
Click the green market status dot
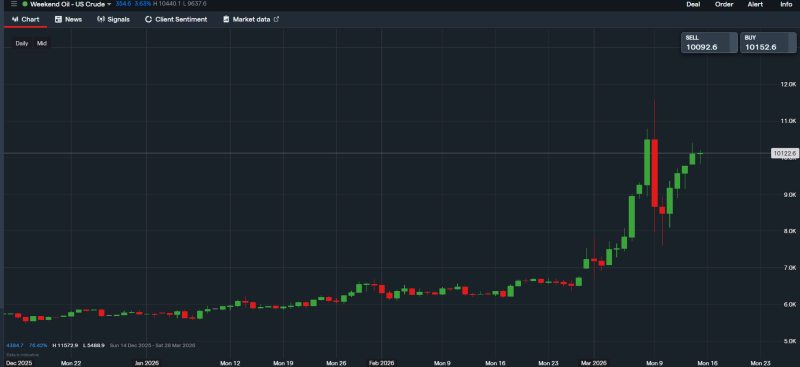tap(25, 4)
